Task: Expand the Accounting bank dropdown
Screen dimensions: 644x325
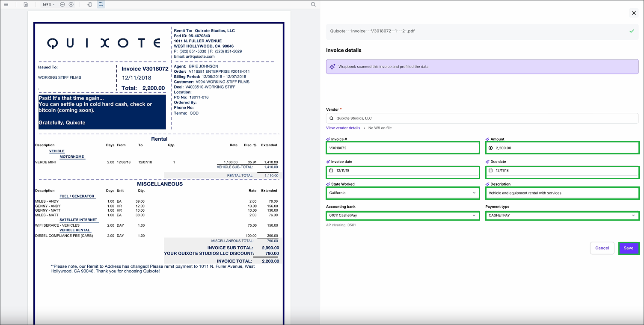Action: click(x=403, y=215)
